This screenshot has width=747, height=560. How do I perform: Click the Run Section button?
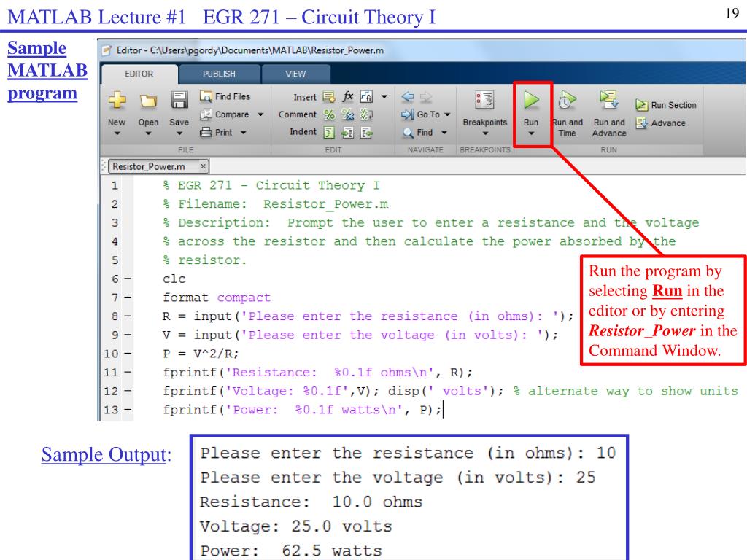pyautogui.click(x=666, y=105)
